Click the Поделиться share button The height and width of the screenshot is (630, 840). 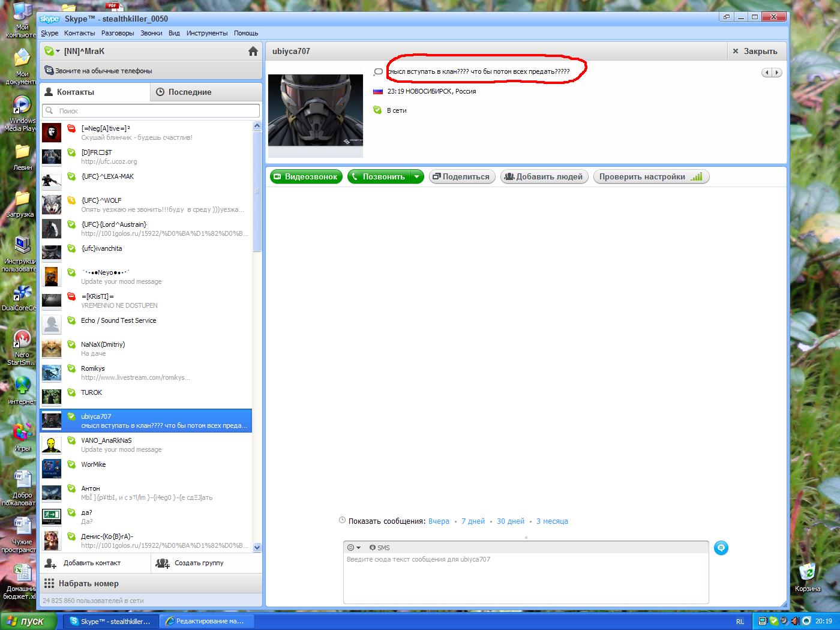pyautogui.click(x=461, y=177)
